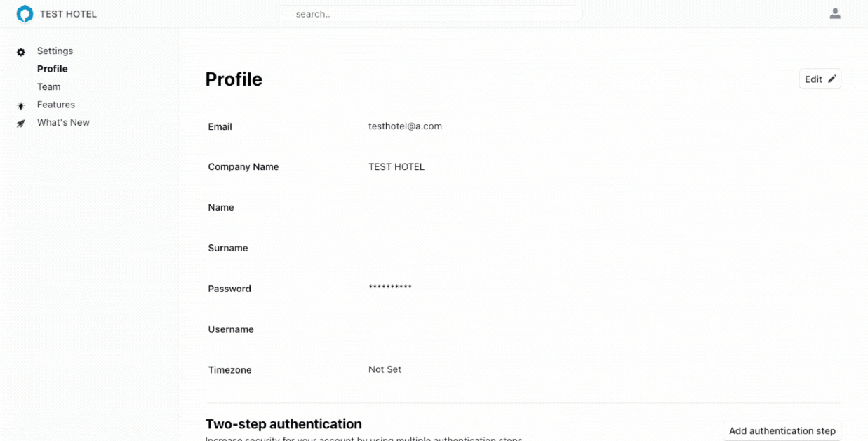868x441 pixels.
Task: Click the Timezone value Not Set
Action: [385, 369]
